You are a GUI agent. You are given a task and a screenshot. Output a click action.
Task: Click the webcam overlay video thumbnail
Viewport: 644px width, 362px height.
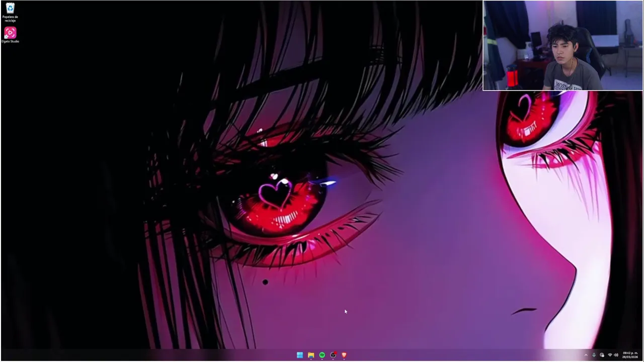coord(562,45)
